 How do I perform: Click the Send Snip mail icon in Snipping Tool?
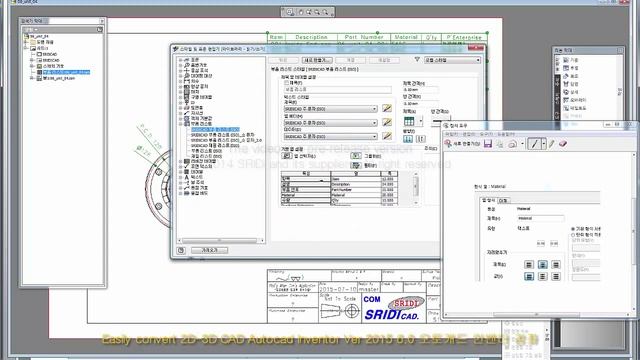tap(513, 144)
